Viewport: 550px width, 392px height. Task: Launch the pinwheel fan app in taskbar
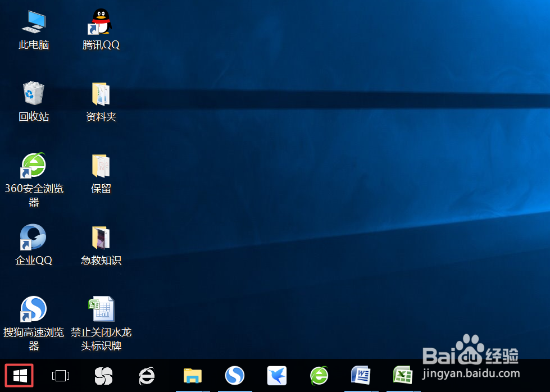coord(103,376)
